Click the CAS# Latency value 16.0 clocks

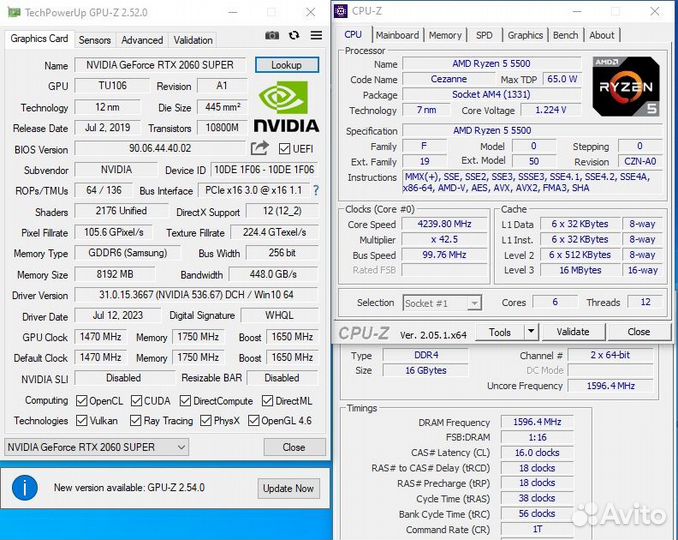tap(537, 453)
